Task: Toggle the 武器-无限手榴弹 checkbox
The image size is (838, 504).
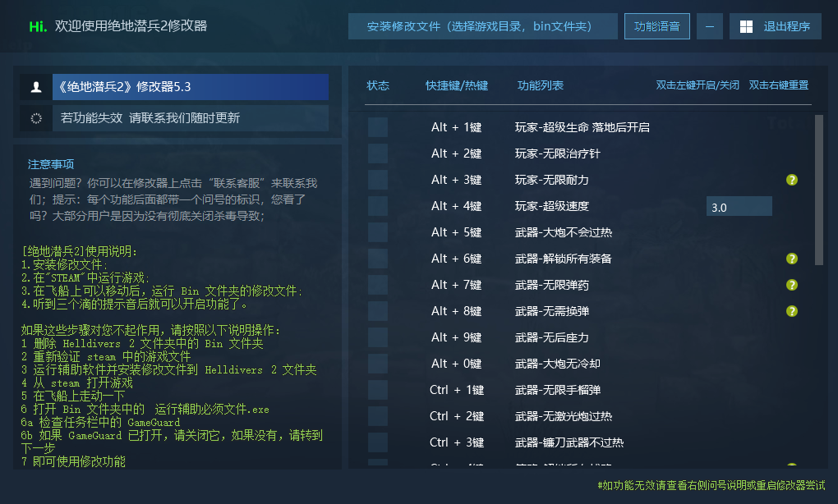Action: coord(378,390)
